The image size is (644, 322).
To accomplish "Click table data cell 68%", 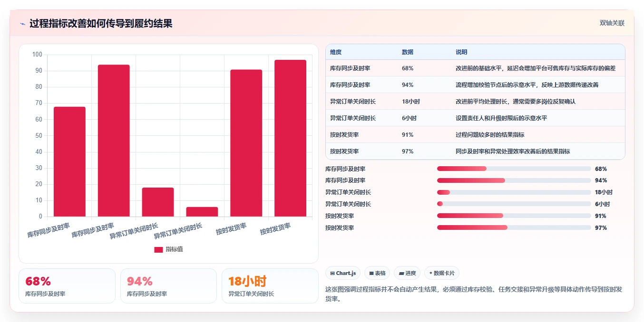I will click(408, 68).
